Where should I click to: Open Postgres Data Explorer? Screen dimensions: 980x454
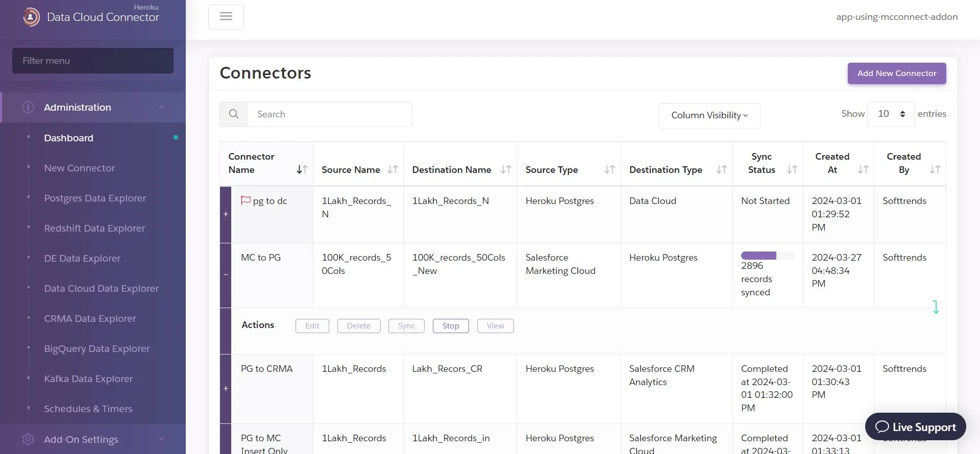(95, 198)
